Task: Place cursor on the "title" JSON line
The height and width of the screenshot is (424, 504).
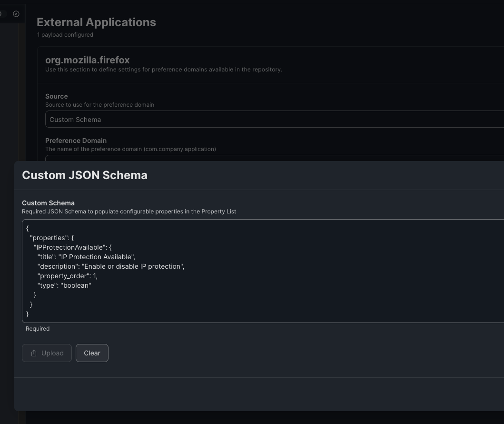Action: point(86,257)
